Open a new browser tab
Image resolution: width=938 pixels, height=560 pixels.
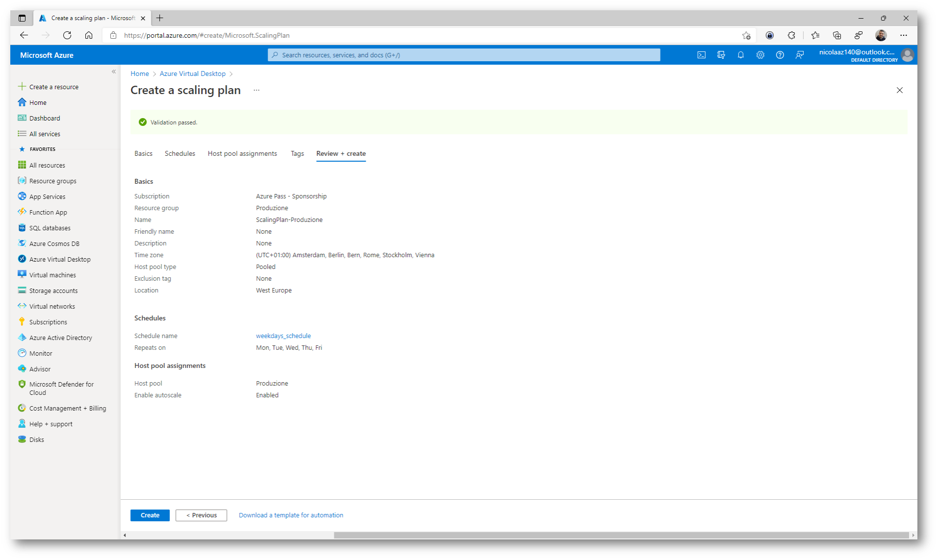click(160, 18)
